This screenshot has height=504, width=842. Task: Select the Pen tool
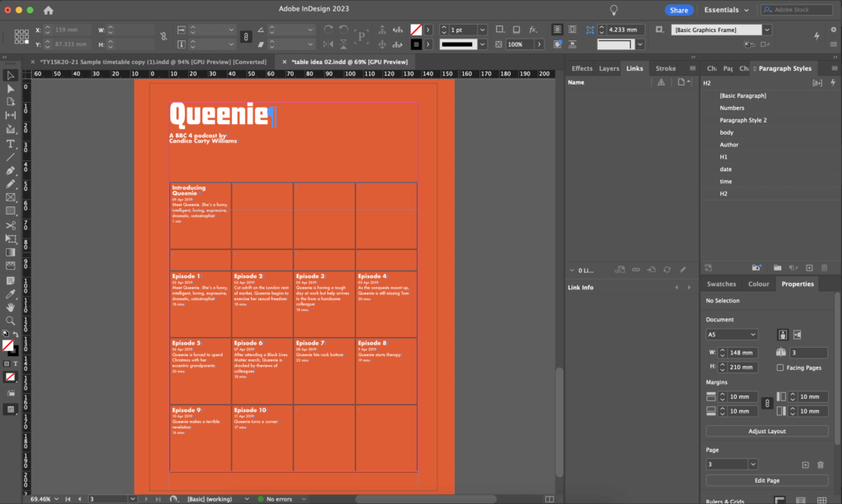(10, 171)
